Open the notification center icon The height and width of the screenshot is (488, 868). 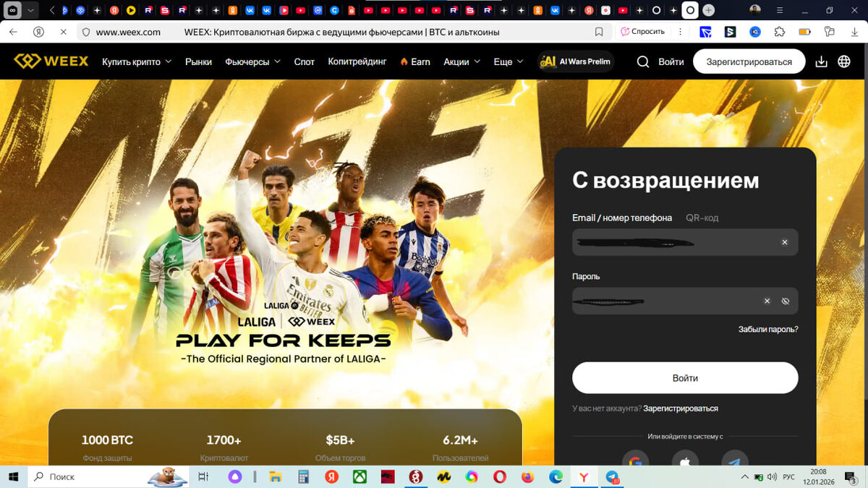(x=851, y=477)
